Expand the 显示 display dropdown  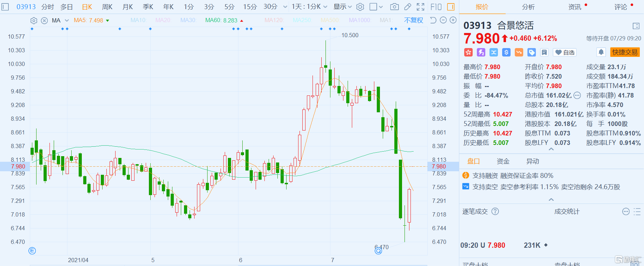click(342, 7)
